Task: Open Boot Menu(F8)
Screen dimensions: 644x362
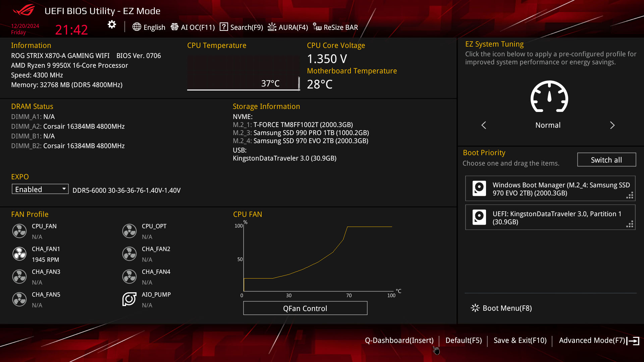Action: (x=507, y=308)
